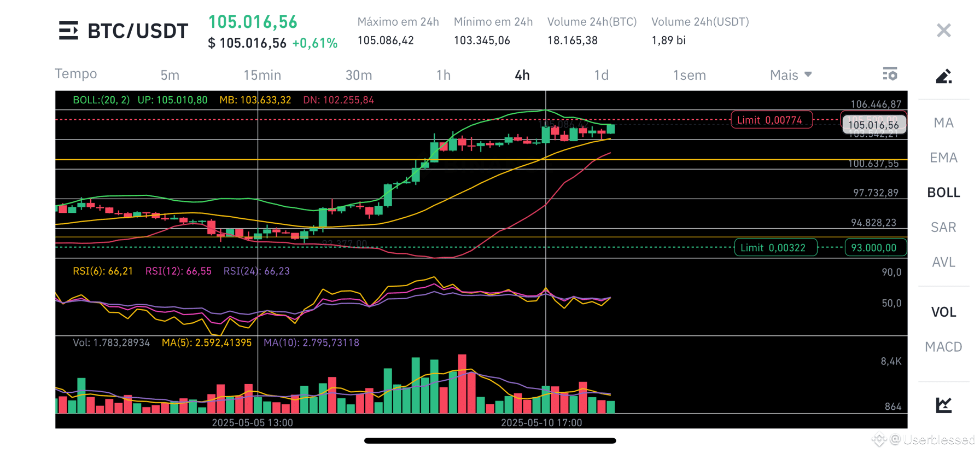Select the green Limit 0,00322 order label
Screen dimensions: 980x453
click(x=775, y=248)
